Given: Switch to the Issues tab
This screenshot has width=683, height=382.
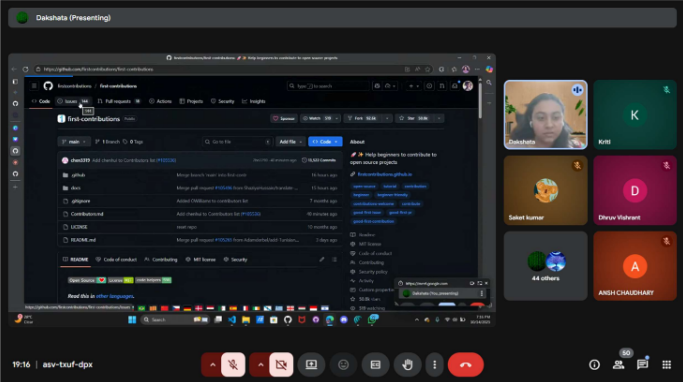Looking at the screenshot, I should [x=73, y=101].
